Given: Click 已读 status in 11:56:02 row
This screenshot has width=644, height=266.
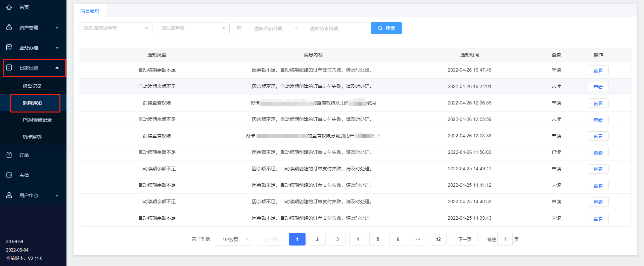Looking at the screenshot, I should [556, 152].
